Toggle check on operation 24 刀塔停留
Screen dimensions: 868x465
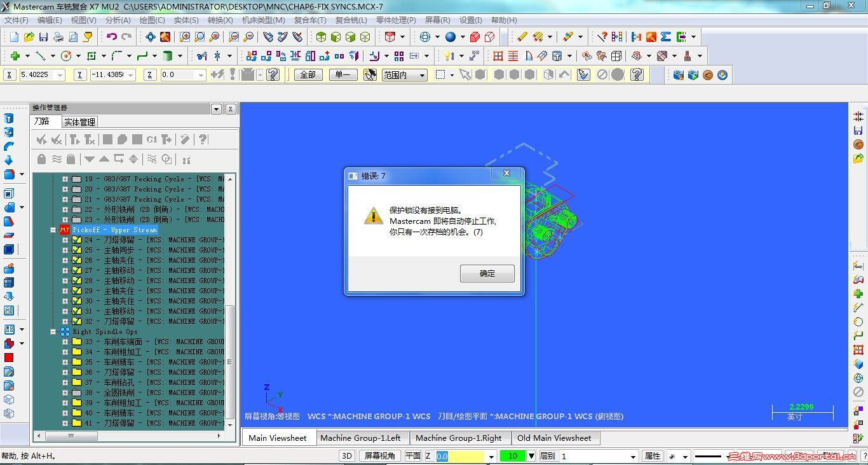(77, 240)
